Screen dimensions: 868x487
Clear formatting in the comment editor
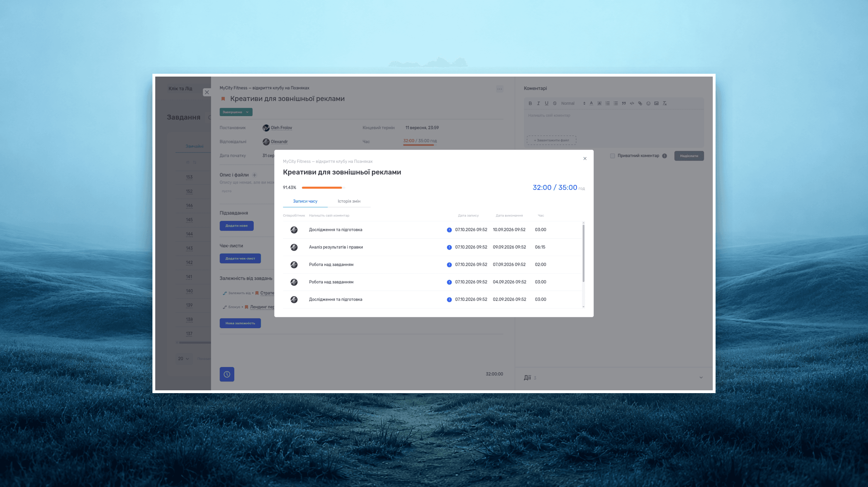point(664,103)
